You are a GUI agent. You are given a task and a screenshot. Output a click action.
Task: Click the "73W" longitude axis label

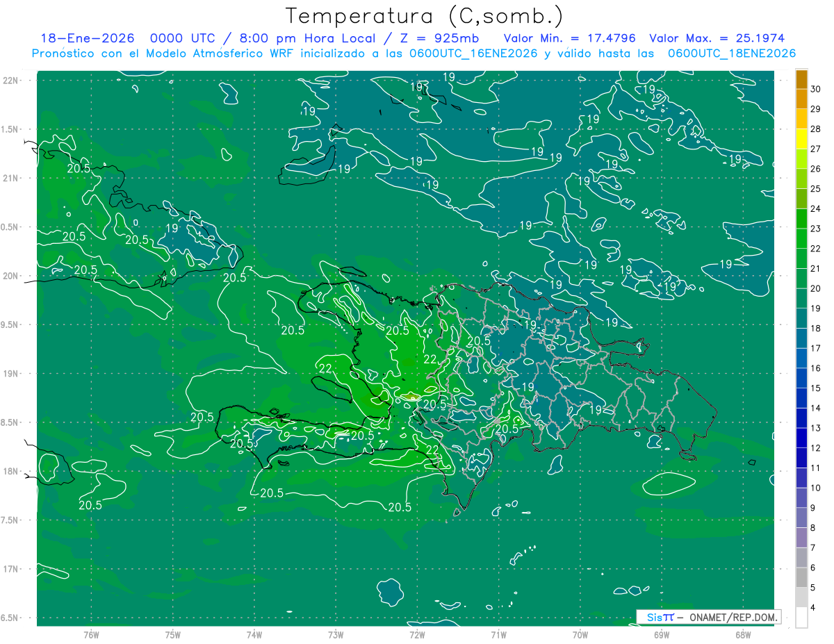[x=336, y=635]
